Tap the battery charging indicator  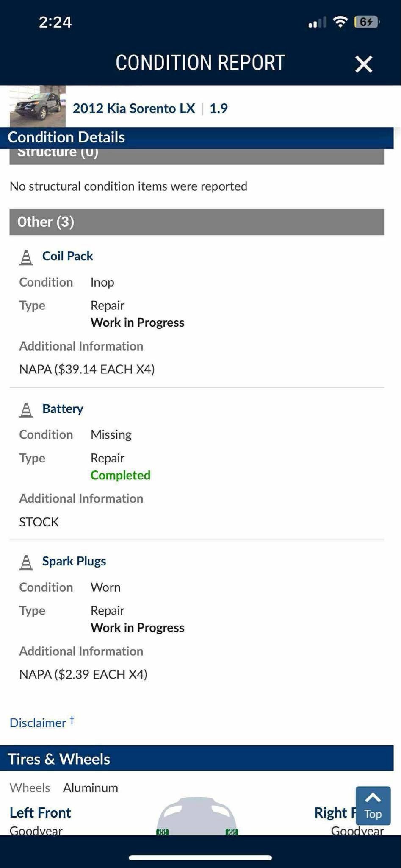pos(368,22)
